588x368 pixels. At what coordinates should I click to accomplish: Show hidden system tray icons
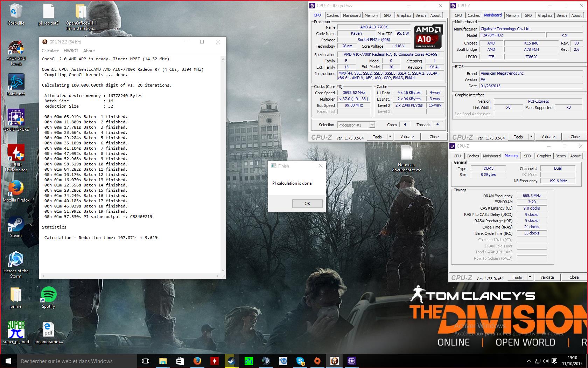pyautogui.click(x=529, y=361)
